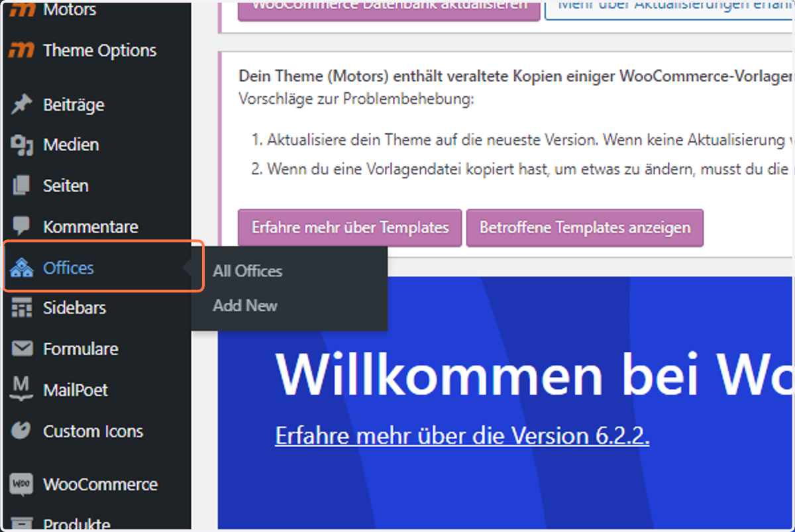795x532 pixels.
Task: Click the Produkte archive box icon
Action: tap(22, 525)
